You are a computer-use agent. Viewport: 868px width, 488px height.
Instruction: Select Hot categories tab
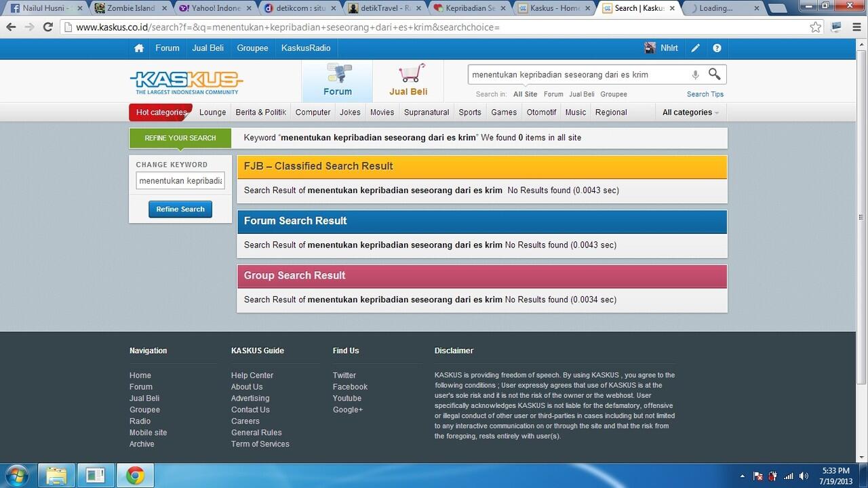[x=161, y=113]
